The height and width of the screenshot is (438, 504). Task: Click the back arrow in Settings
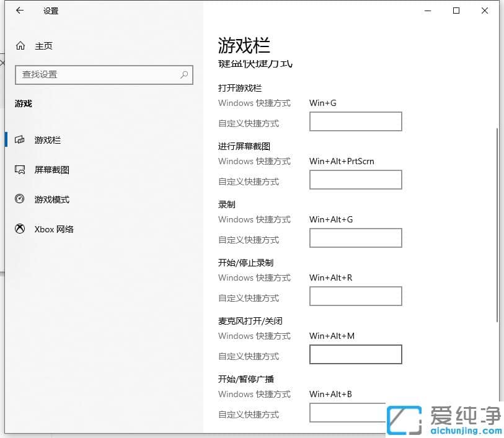[x=19, y=11]
